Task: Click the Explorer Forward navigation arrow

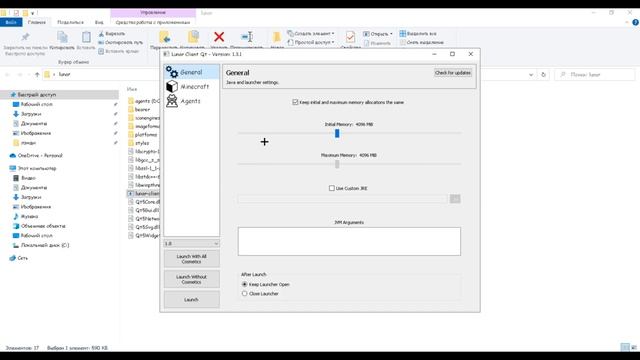Action: [x=20, y=75]
